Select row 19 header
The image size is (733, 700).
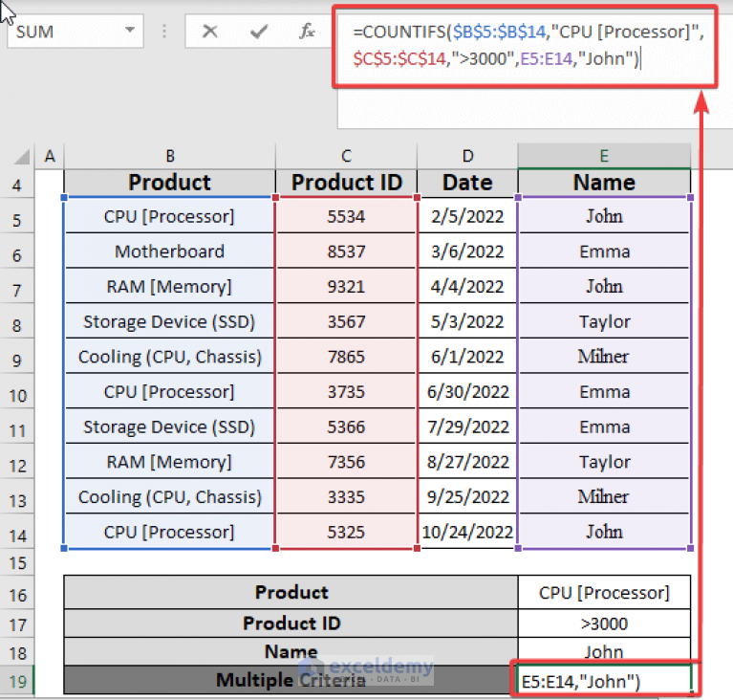tap(17, 681)
